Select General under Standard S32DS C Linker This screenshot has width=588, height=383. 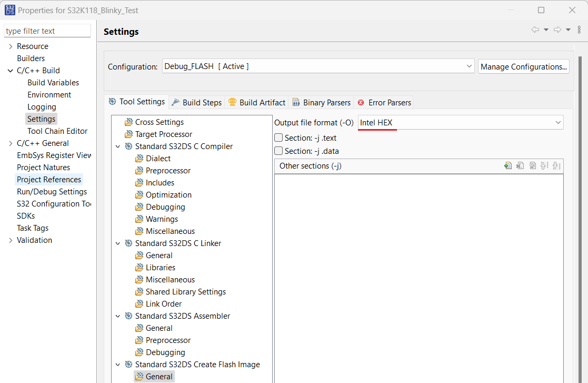(159, 256)
